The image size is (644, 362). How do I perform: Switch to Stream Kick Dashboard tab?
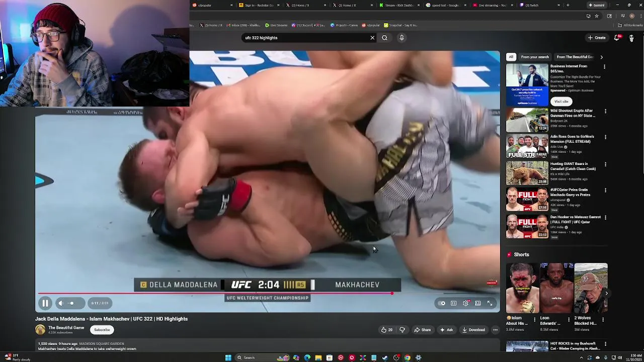399,5
